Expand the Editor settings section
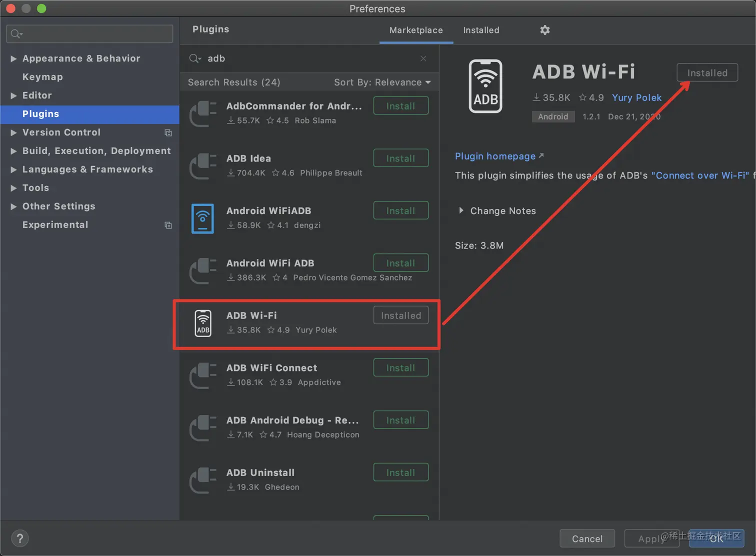 14,95
